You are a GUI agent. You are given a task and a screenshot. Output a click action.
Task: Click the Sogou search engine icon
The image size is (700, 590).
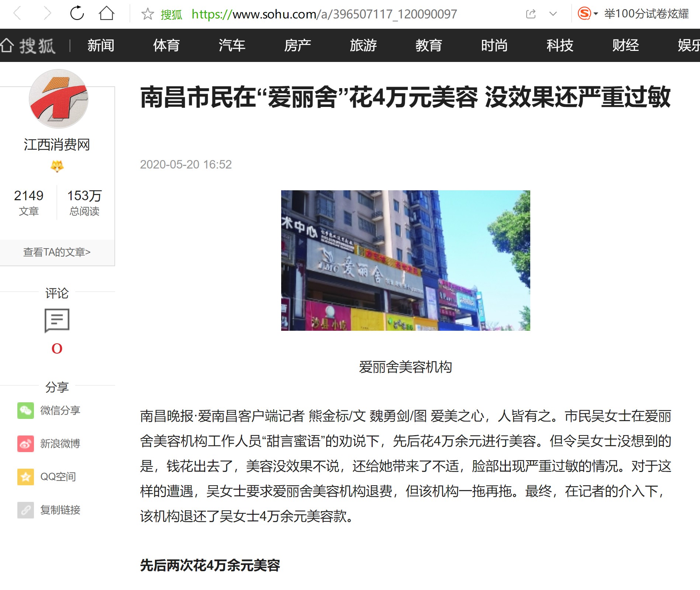tap(584, 14)
